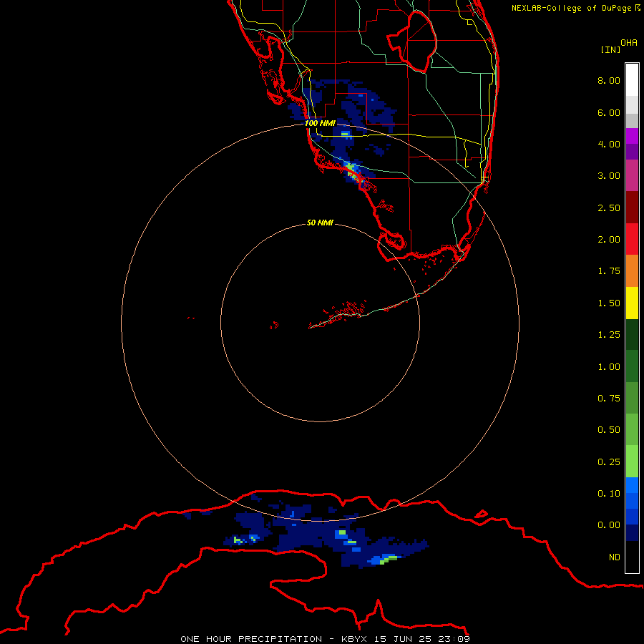
Task: Click the 100 NMI range ring label
Action: tap(320, 123)
